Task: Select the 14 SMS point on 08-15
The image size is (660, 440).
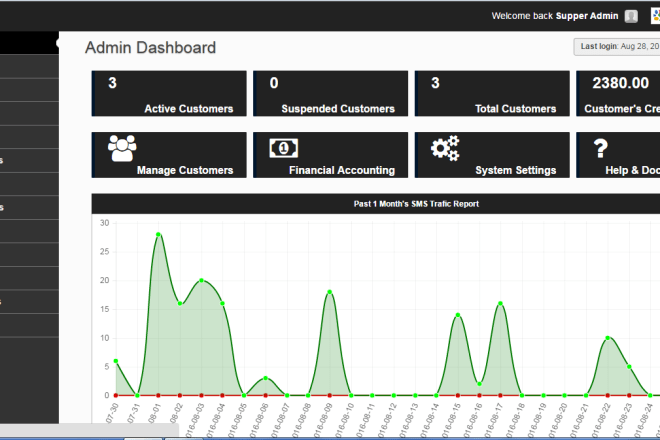Action: pos(458,315)
